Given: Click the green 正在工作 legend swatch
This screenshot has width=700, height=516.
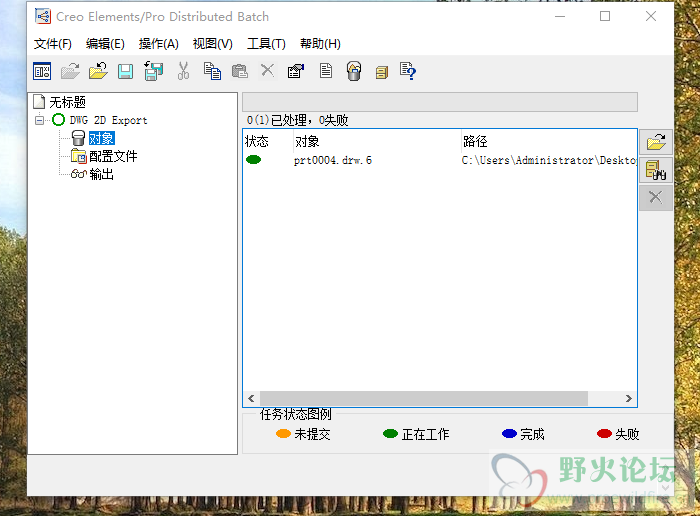Looking at the screenshot, I should tap(391, 433).
